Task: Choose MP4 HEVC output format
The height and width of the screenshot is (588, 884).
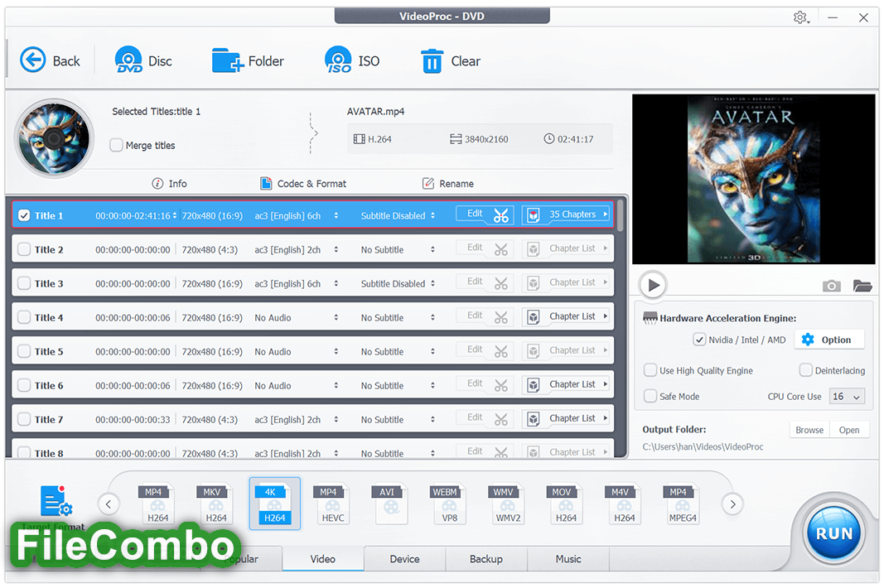Action: point(332,504)
